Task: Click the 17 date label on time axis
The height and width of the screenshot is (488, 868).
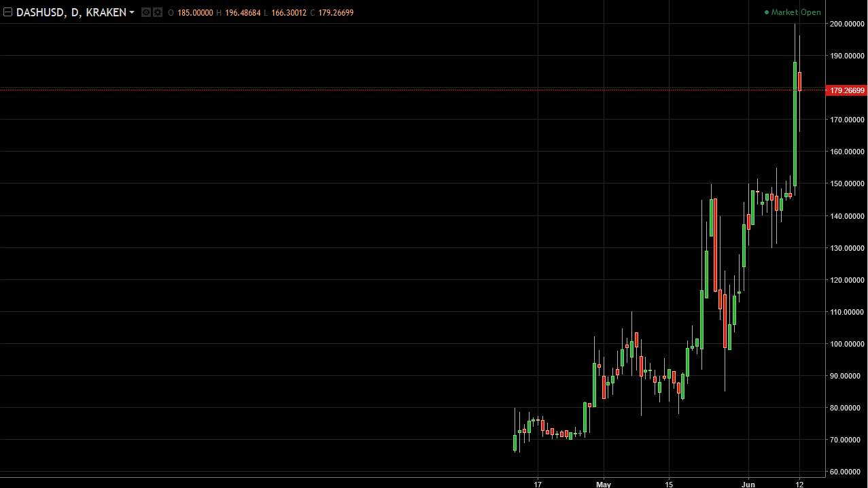Action: (538, 485)
